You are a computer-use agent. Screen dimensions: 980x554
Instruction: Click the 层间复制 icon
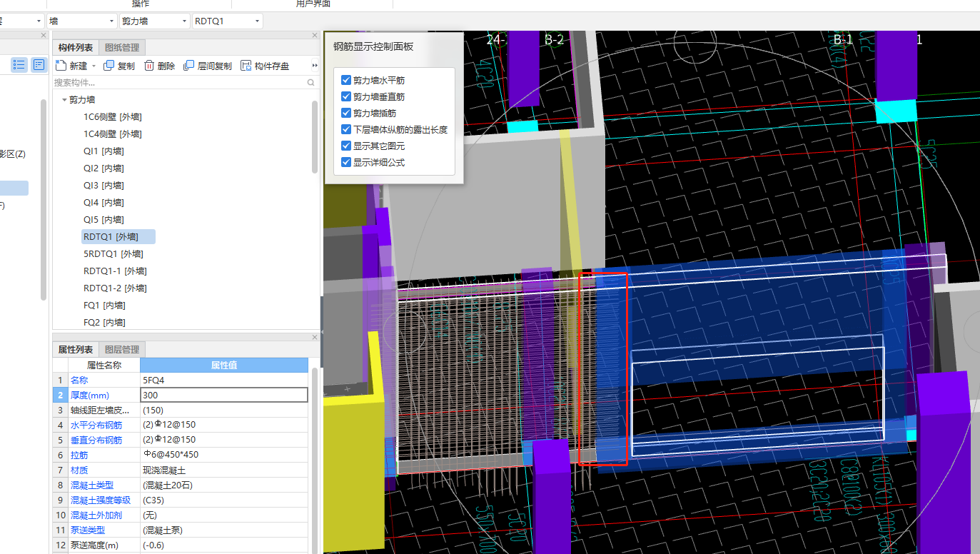tap(189, 66)
